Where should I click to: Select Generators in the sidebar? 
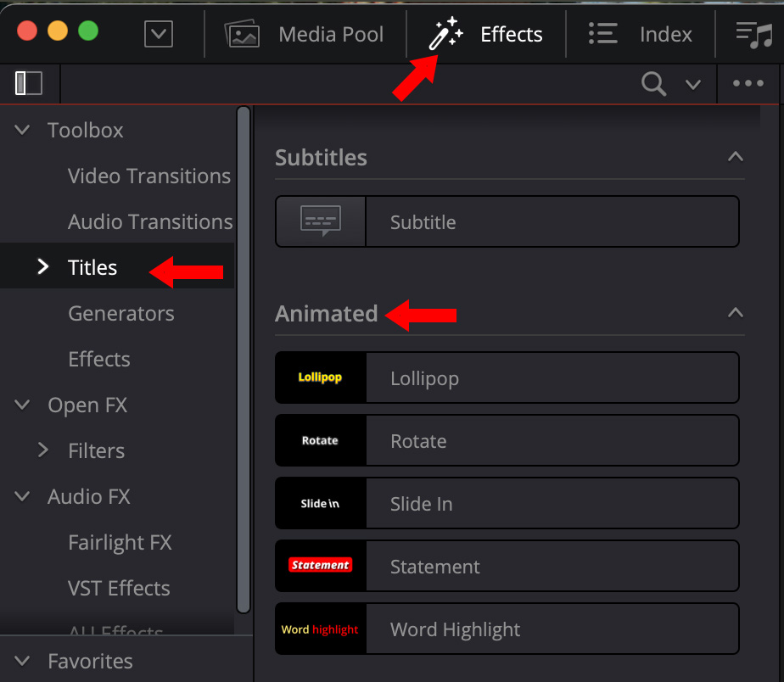click(121, 314)
